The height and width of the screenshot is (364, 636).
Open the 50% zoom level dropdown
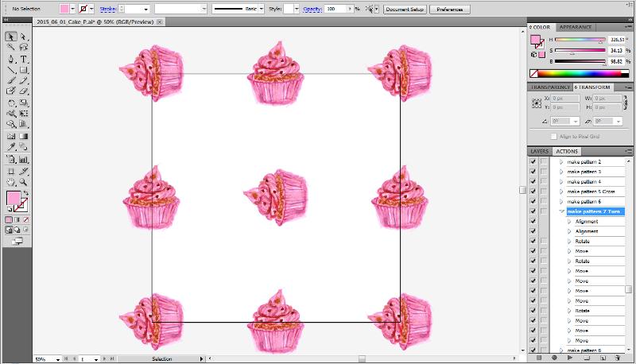(x=57, y=359)
